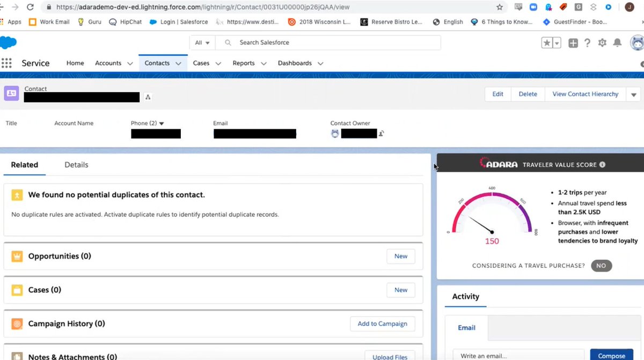The width and height of the screenshot is (644, 360).
Task: Click the Compose email button
Action: (x=612, y=355)
